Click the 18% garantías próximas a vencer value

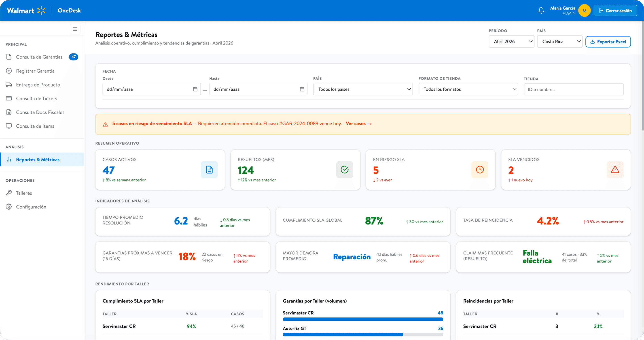point(187,256)
